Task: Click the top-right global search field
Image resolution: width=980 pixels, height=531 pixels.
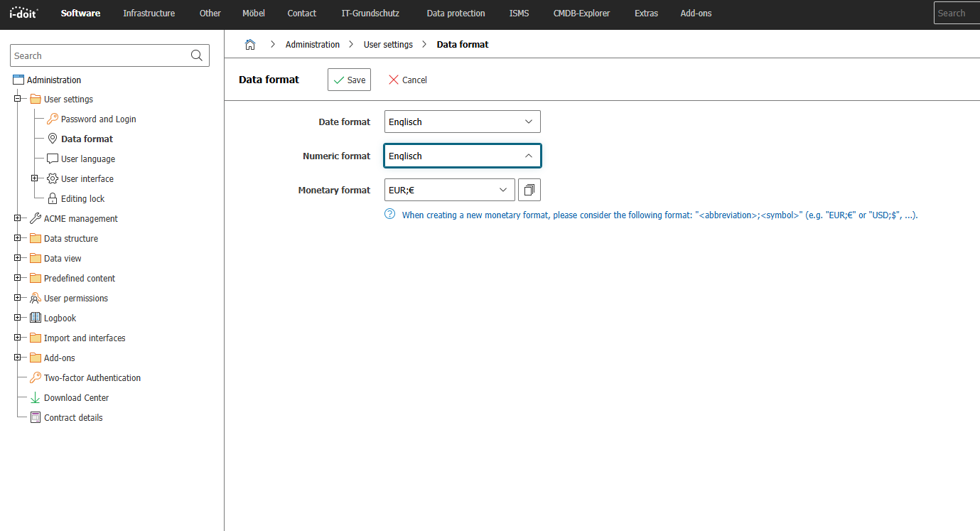Action: 957,13
